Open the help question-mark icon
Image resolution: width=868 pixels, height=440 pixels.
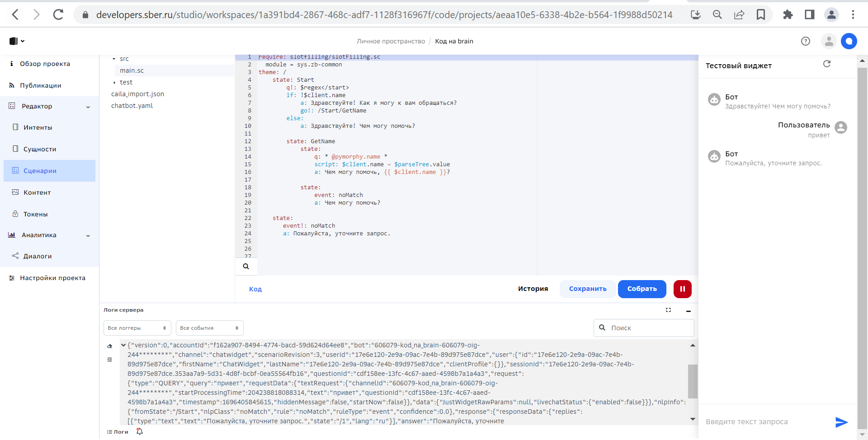[806, 41]
